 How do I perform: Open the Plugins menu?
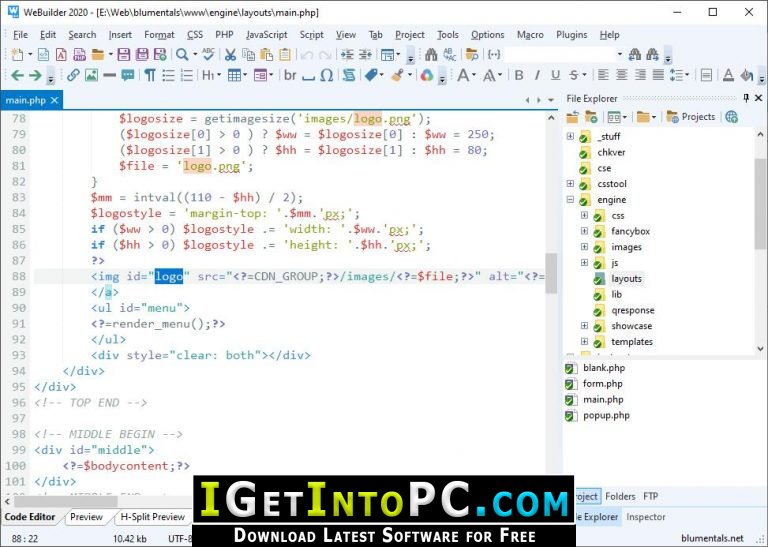pos(572,35)
